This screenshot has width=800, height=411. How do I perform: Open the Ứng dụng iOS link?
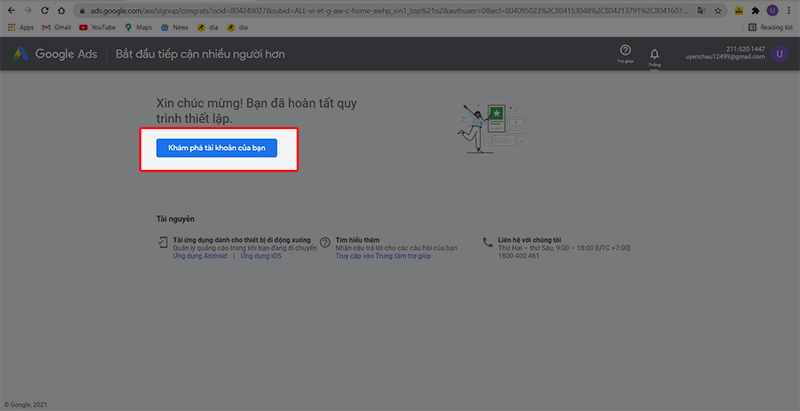pos(261,256)
